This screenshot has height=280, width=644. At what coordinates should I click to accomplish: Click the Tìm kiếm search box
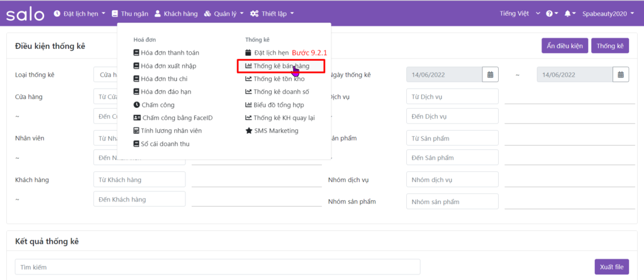(218, 267)
